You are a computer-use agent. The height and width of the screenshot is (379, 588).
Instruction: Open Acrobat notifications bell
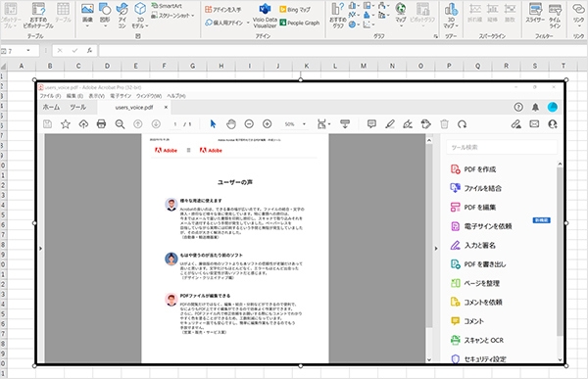pos(535,107)
